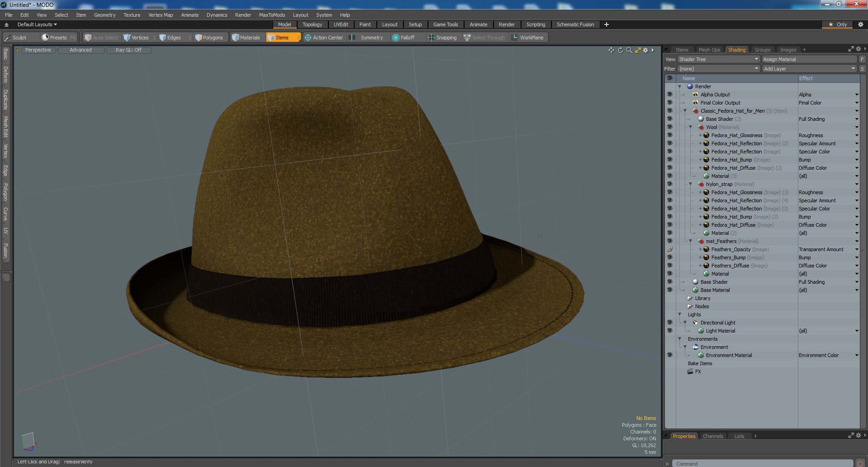The height and width of the screenshot is (467, 868).
Task: Click the FX clapperboard icon
Action: point(690,372)
